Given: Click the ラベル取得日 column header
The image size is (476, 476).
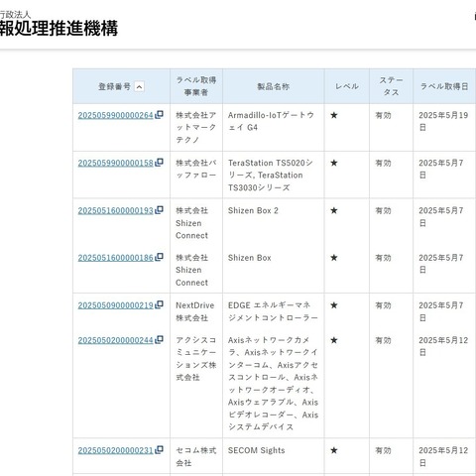Looking at the screenshot, I should pyautogui.click(x=444, y=86).
